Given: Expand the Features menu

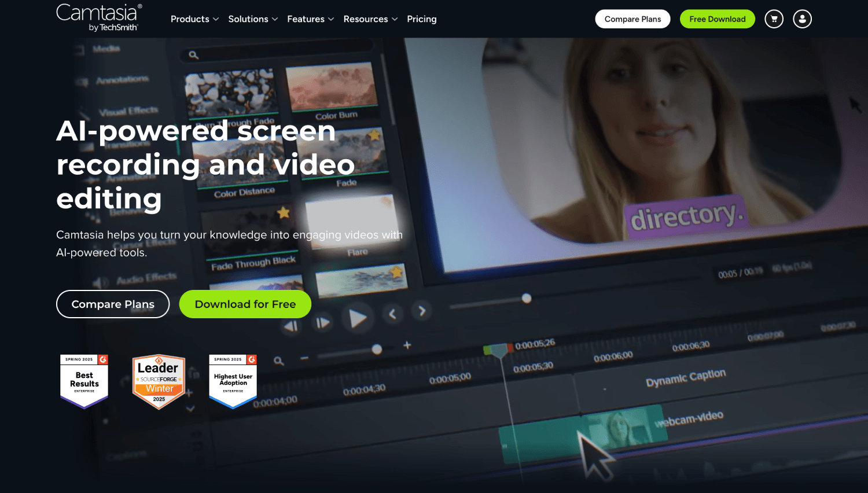Looking at the screenshot, I should (x=311, y=19).
